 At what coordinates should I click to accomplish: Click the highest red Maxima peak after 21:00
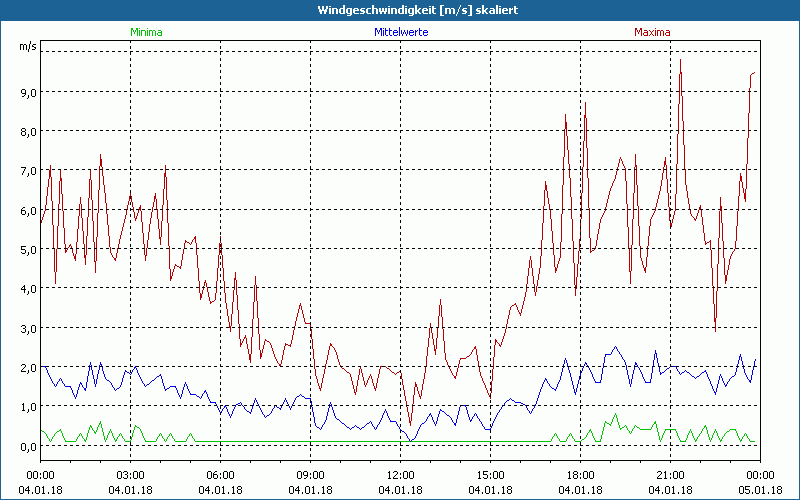coord(681,59)
